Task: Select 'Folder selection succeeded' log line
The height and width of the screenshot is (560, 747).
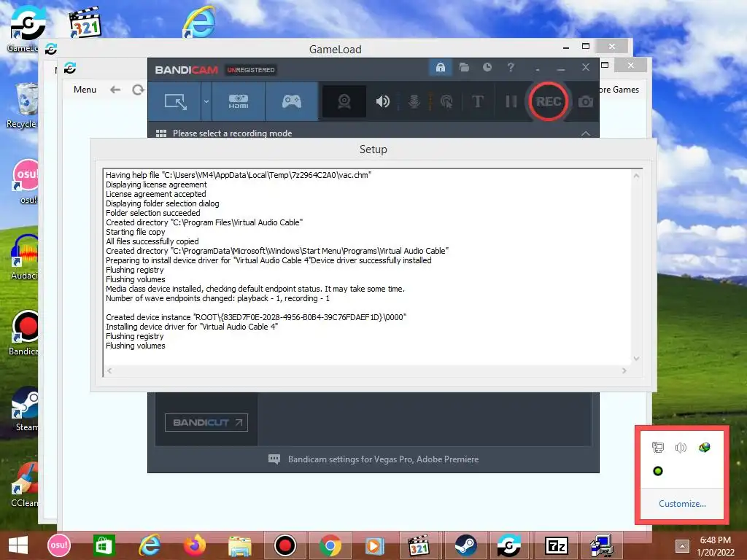Action: (153, 213)
